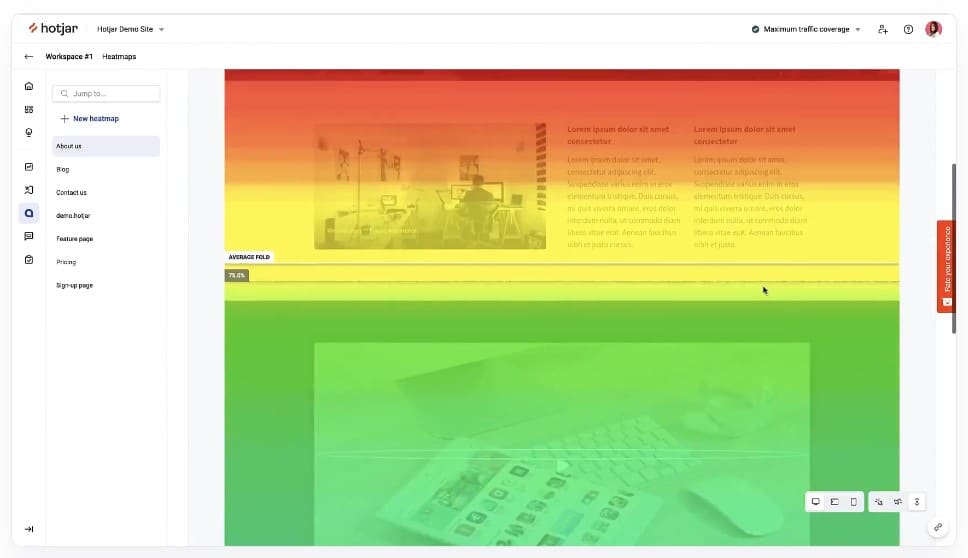Open the Home icon in sidebar
Viewport: 968px width, 558px height.
click(x=29, y=86)
